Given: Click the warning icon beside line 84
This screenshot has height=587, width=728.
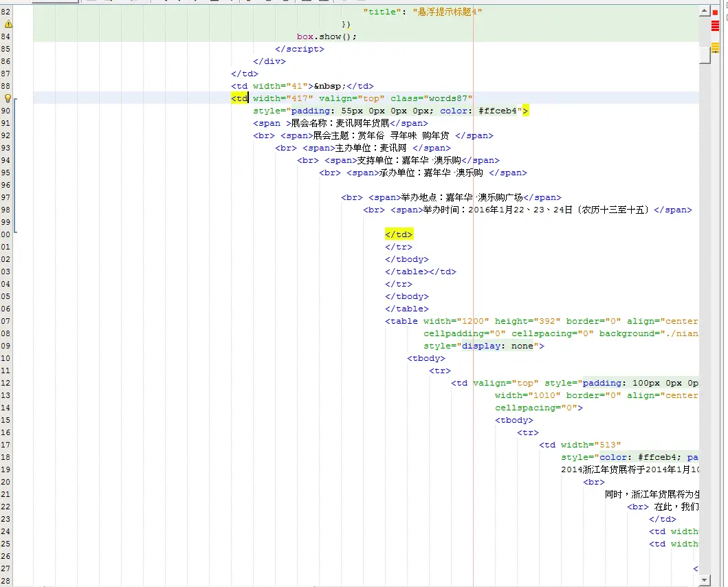Looking at the screenshot, I should click(8, 23).
